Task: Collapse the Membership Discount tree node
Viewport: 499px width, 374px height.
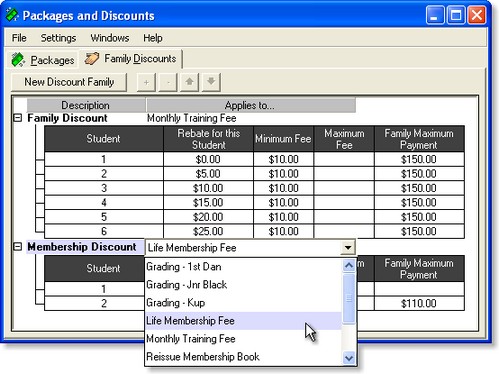Action: [x=18, y=247]
